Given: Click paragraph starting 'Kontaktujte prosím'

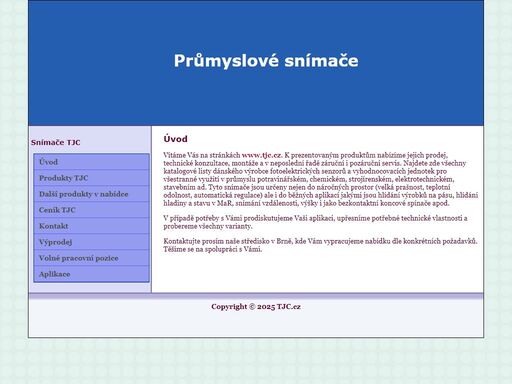Looking at the screenshot, I should (320, 245).
